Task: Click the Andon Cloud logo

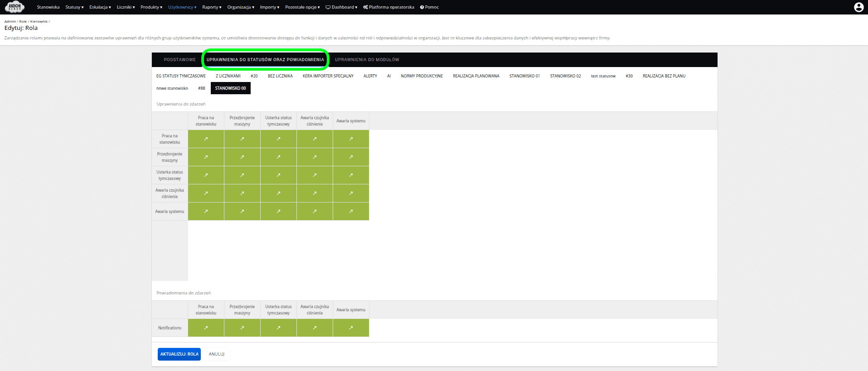Action: (x=15, y=7)
